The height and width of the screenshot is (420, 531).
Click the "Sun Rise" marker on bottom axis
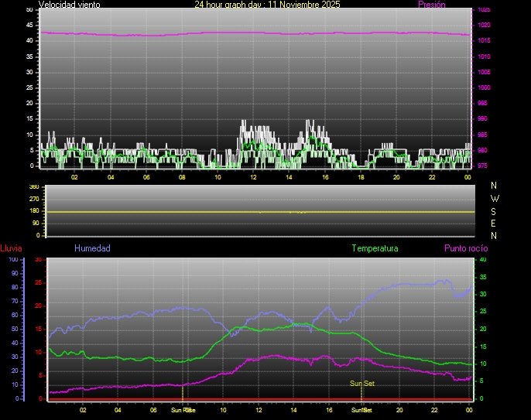tap(183, 410)
